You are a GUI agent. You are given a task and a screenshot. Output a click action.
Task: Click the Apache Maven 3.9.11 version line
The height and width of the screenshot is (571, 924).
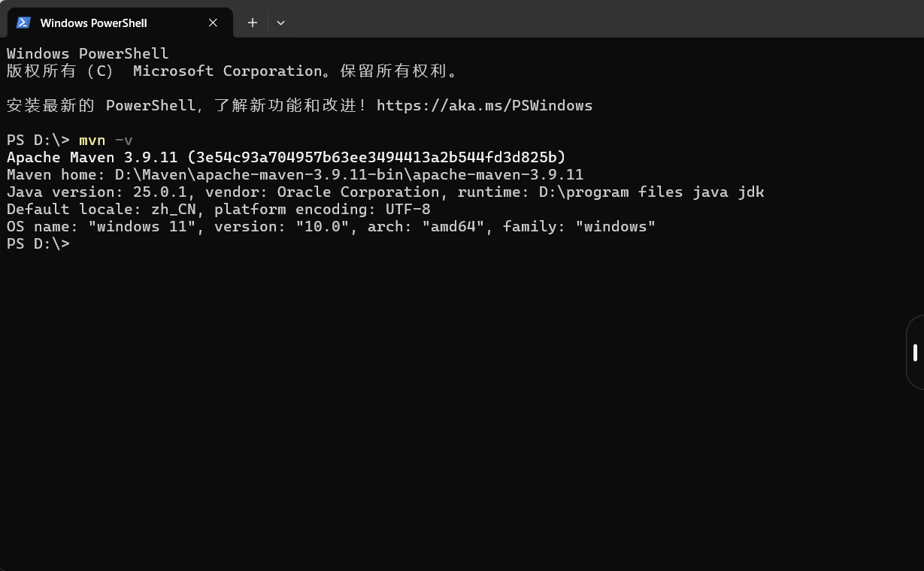tap(286, 157)
